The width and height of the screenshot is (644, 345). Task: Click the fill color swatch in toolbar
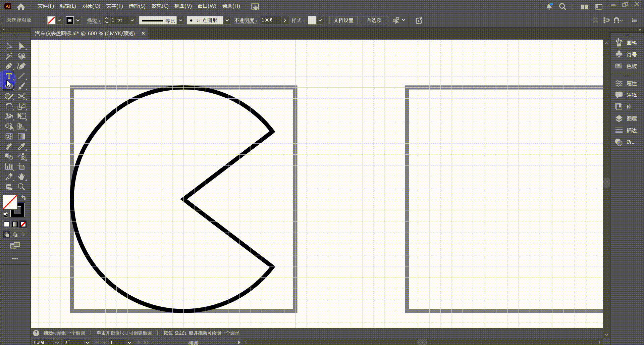[x=10, y=202]
